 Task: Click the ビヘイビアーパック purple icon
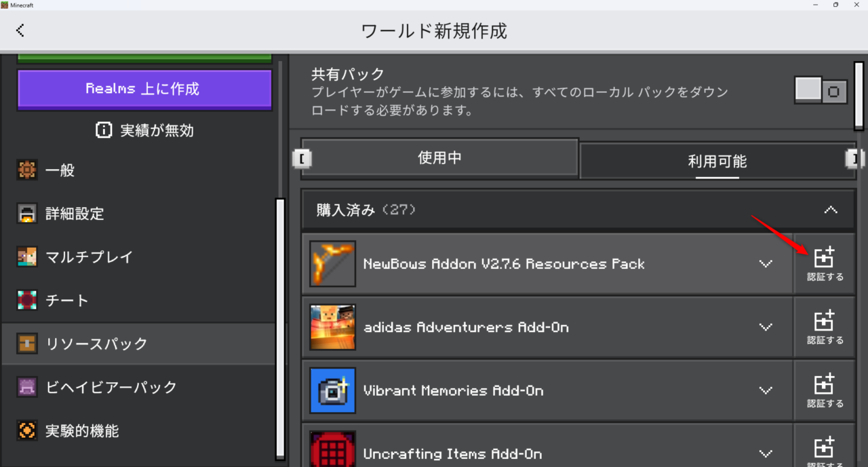point(27,388)
